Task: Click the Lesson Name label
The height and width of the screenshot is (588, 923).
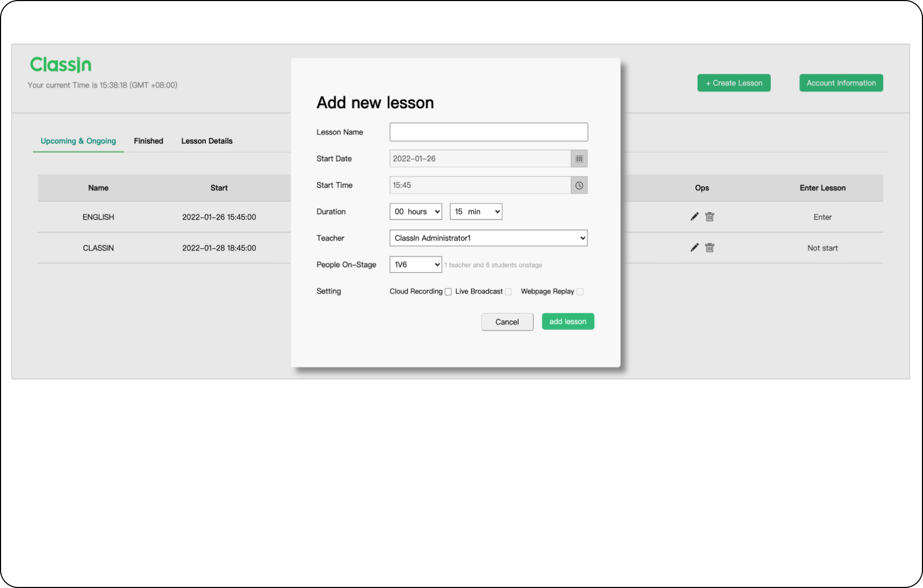Action: click(x=340, y=132)
